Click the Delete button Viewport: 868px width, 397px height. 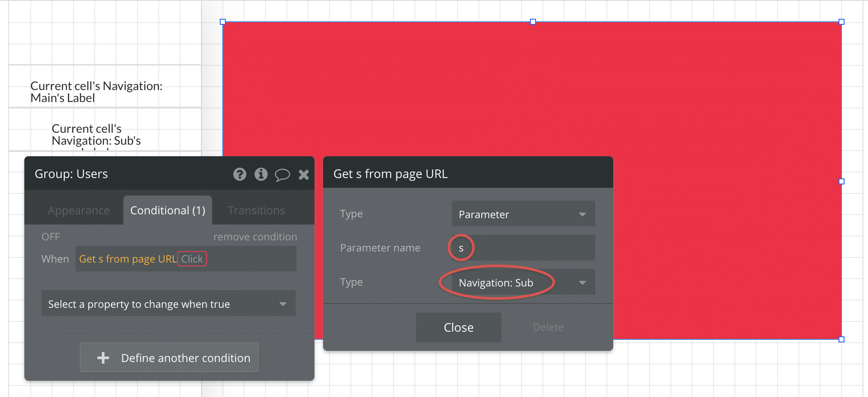point(548,327)
